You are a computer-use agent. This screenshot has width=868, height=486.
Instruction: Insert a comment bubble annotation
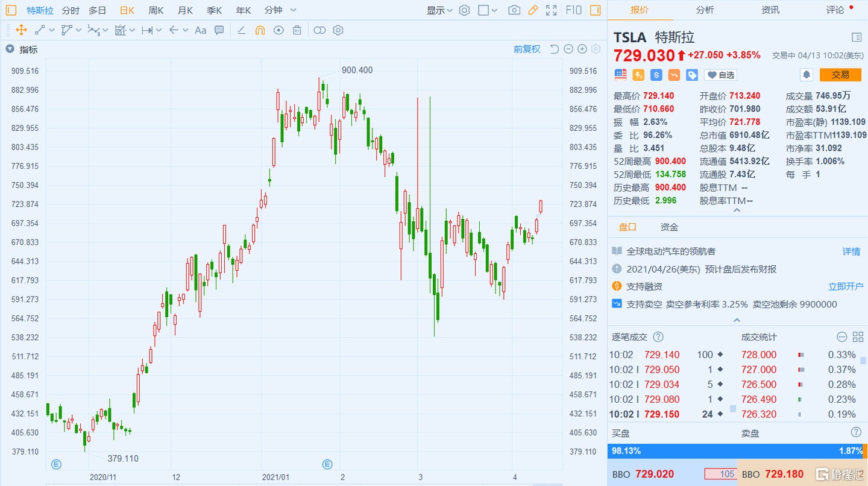(x=219, y=30)
